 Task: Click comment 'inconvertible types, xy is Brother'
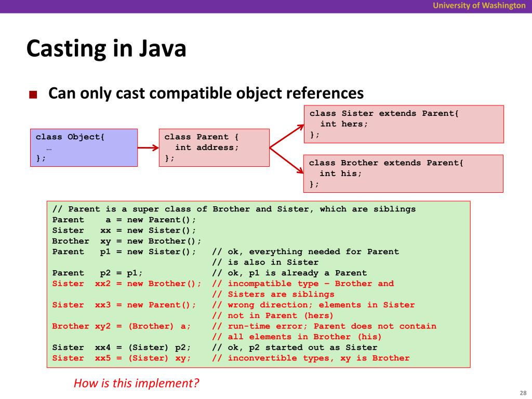311,358
